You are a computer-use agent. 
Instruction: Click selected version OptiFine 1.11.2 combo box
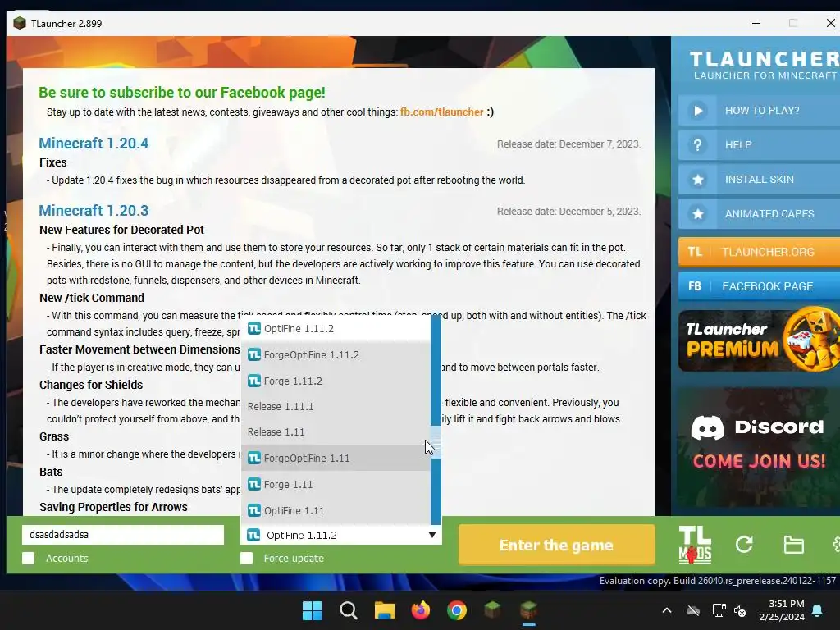pyautogui.click(x=341, y=535)
